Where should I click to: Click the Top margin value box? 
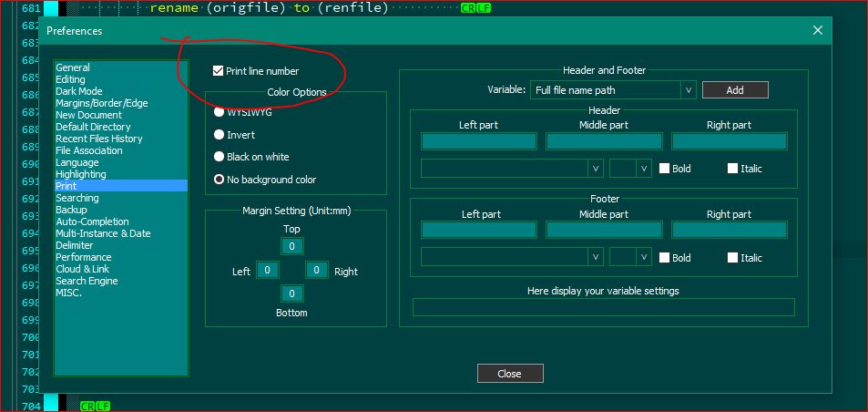pyautogui.click(x=291, y=246)
